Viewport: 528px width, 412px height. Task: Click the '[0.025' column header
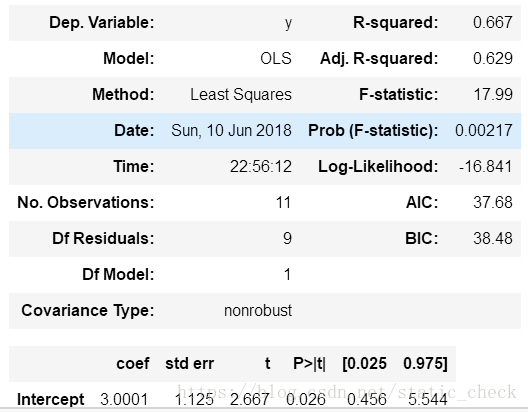click(x=364, y=364)
